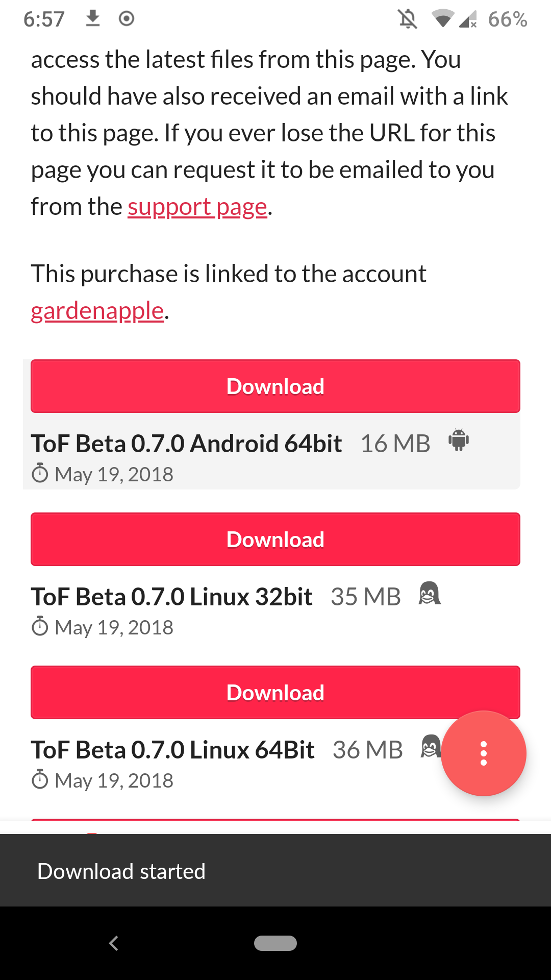This screenshot has height=980, width=551.
Task: Open the support page link
Action: coord(197,207)
